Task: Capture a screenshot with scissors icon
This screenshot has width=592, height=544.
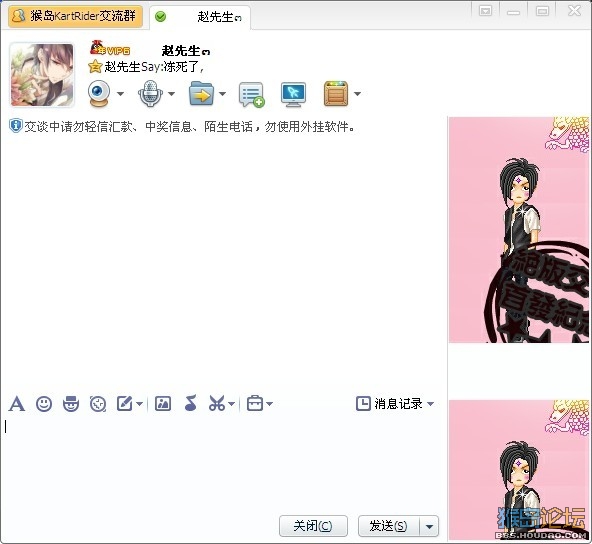Action: point(217,404)
